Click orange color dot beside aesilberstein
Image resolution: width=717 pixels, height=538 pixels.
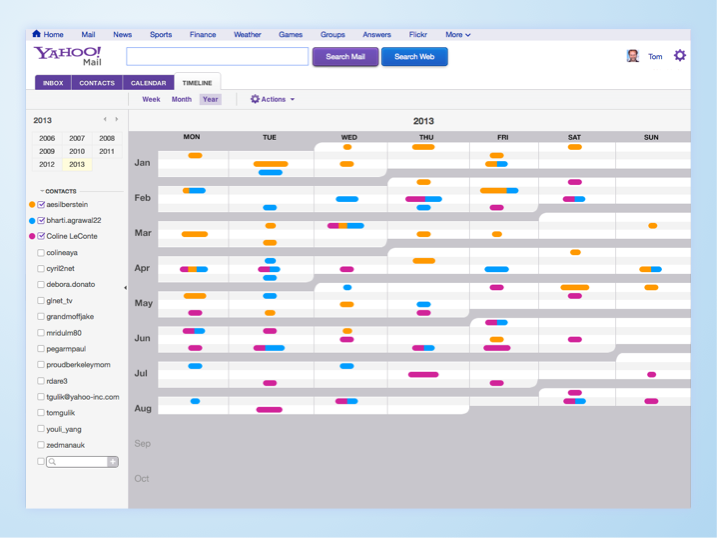(32, 204)
